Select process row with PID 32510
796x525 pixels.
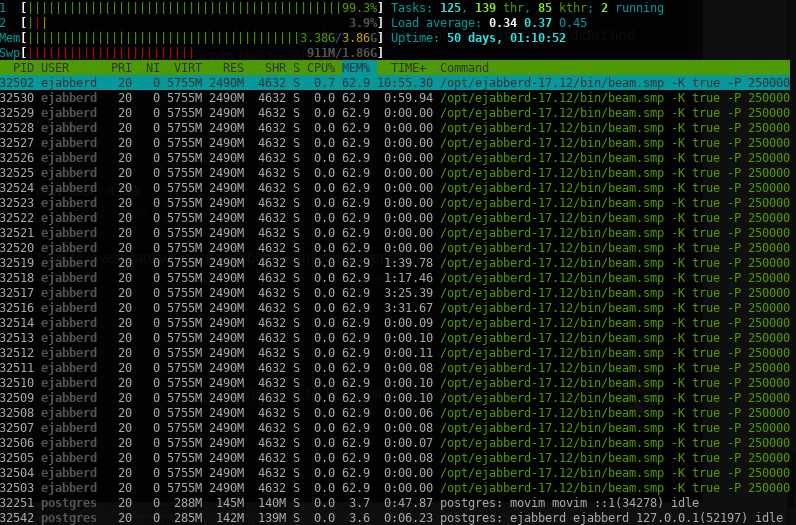pyautogui.click(x=395, y=382)
